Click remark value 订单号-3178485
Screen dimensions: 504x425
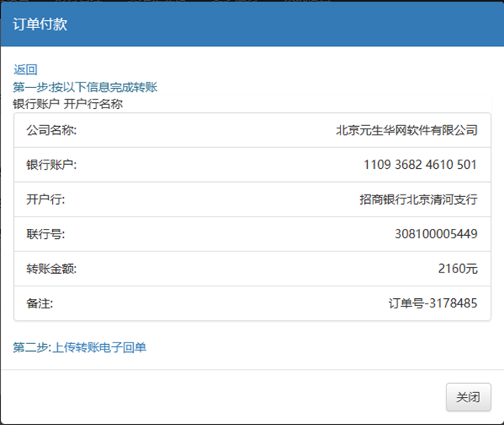pos(432,303)
